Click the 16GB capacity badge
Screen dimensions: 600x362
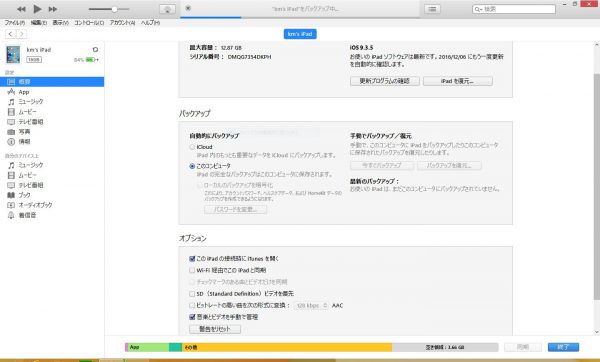coord(34,60)
